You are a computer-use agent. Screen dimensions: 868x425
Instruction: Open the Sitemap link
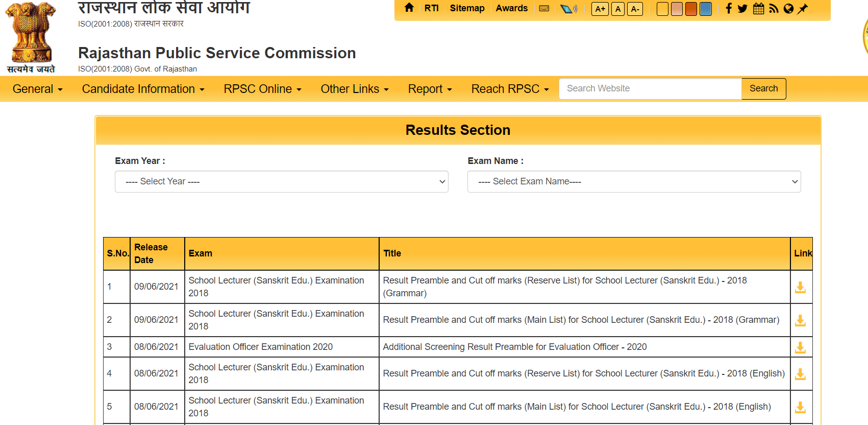(x=467, y=8)
